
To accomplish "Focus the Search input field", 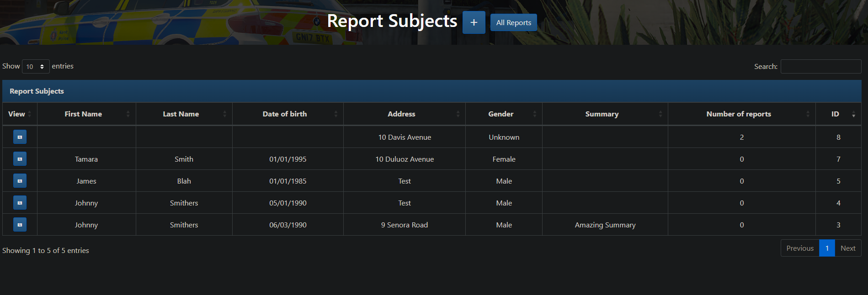I will tap(820, 67).
